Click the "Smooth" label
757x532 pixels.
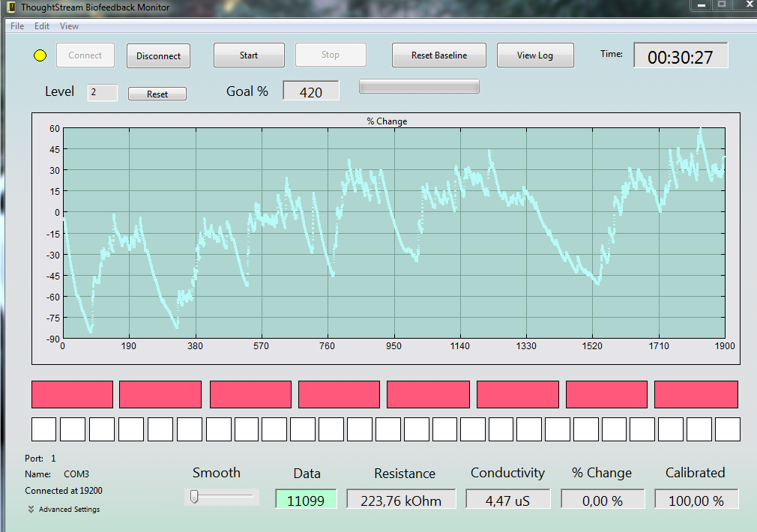[217, 473]
